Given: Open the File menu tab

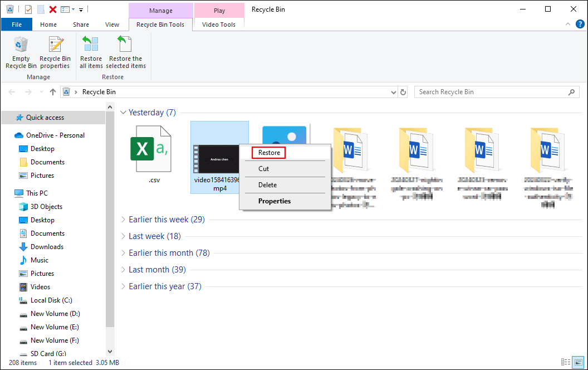Looking at the screenshot, I should (x=17, y=25).
